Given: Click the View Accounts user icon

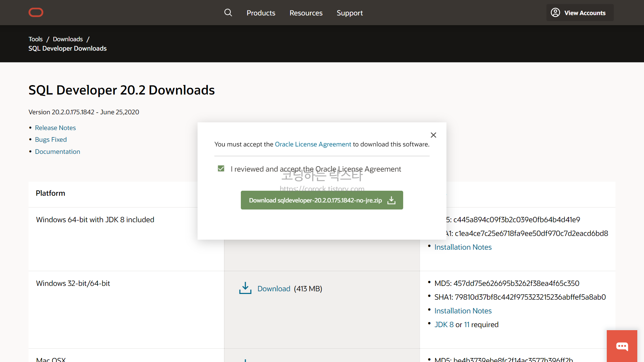Looking at the screenshot, I should (555, 13).
